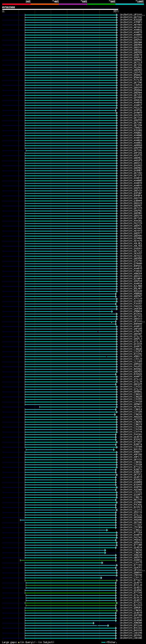The image size is (146, 644).
Task: Open hit UniRef100_A7PBF0
Action: pos(131,22)
